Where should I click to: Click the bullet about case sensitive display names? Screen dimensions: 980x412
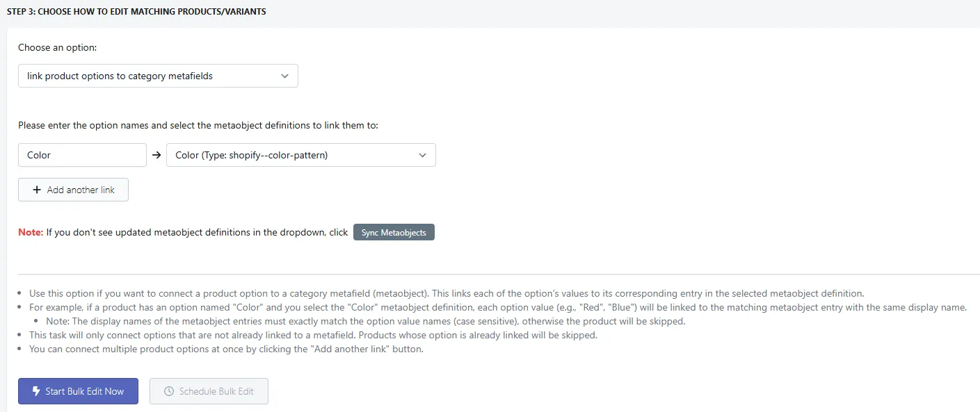click(x=365, y=321)
